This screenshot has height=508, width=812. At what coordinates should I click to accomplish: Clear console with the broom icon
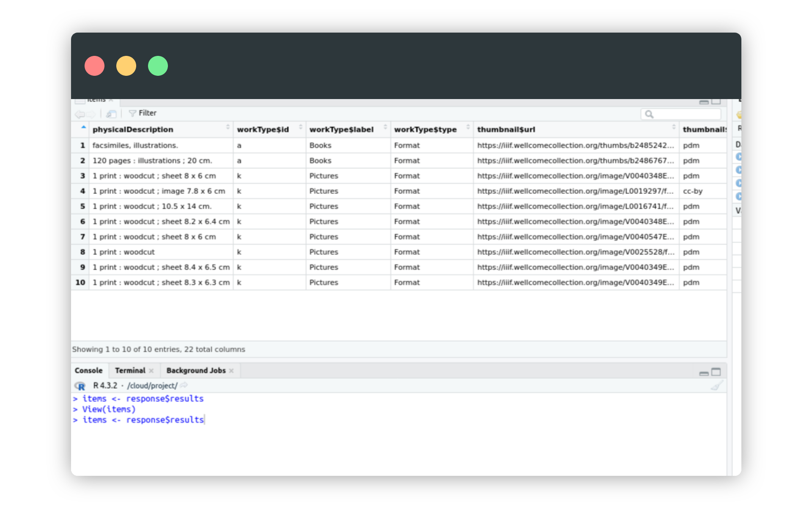coord(716,386)
